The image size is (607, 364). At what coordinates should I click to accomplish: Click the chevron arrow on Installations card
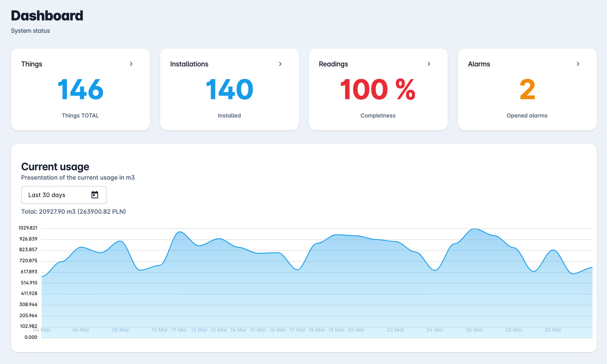pyautogui.click(x=280, y=64)
